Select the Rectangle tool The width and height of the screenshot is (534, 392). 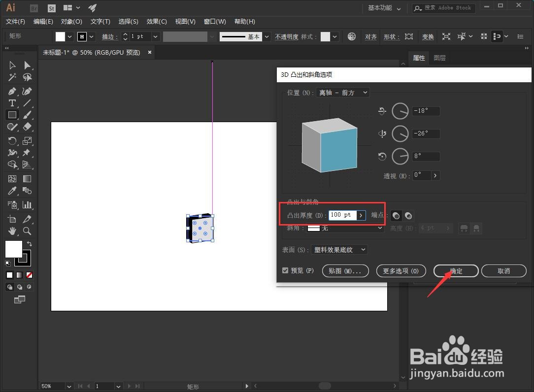(x=12, y=115)
